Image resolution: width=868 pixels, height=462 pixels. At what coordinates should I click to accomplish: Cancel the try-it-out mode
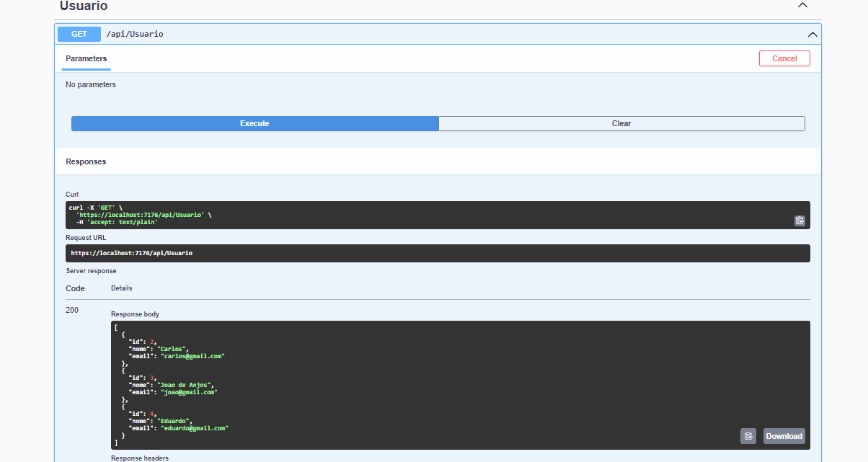tap(784, 58)
